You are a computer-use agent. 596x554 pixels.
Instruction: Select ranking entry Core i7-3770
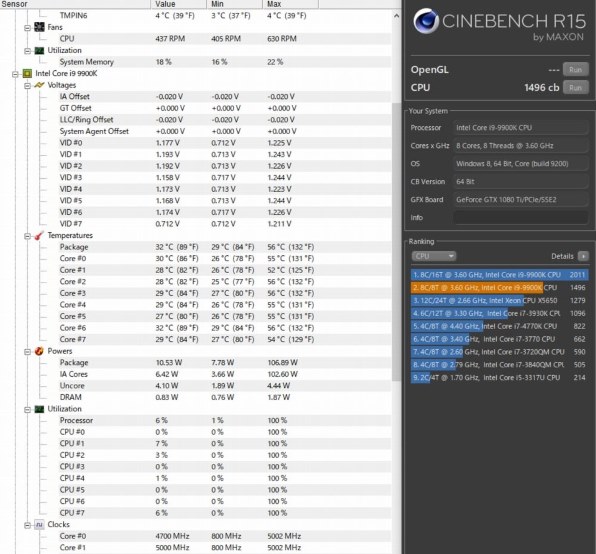pyautogui.click(x=499, y=339)
